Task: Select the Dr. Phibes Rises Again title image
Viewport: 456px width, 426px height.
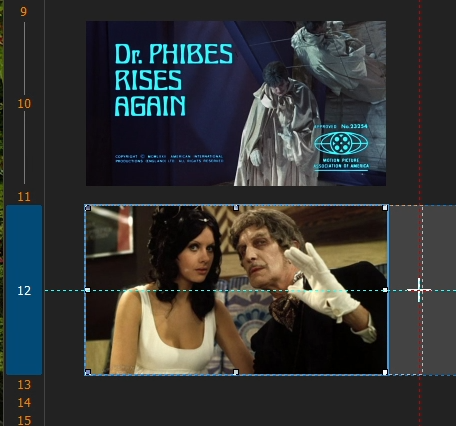Action: pos(236,103)
